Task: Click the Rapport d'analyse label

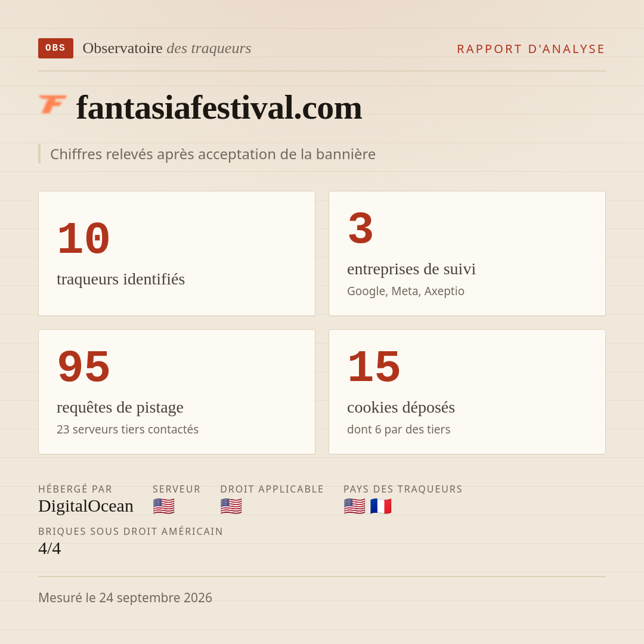Action: [x=531, y=49]
